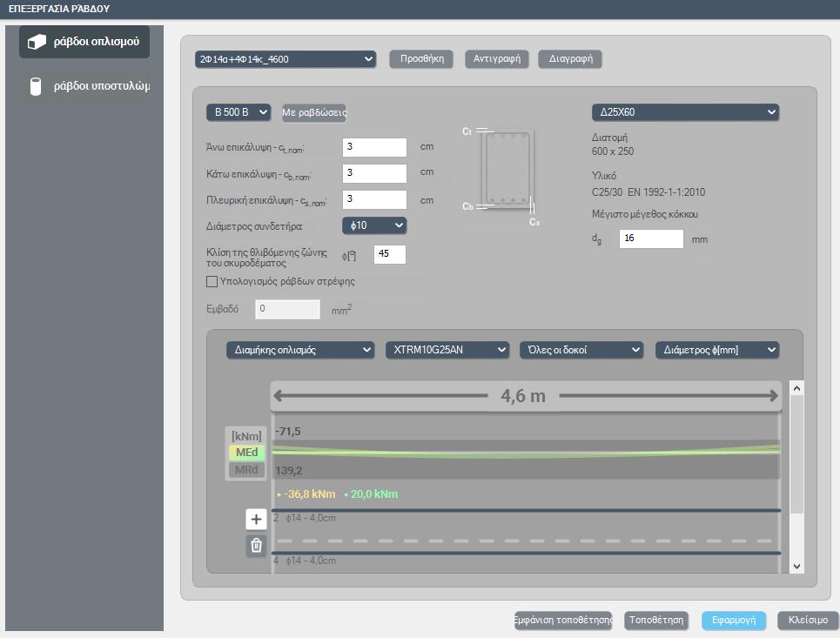Toggle the MEd moment legend
The image size is (840, 638).
click(x=246, y=452)
